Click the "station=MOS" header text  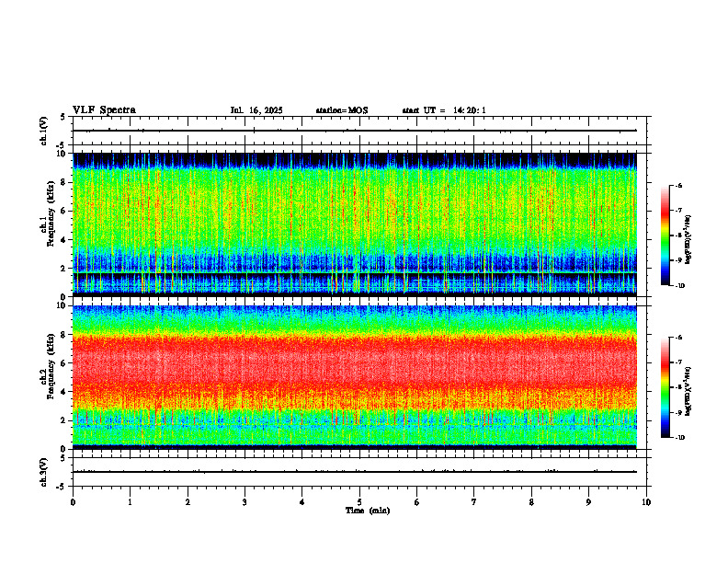tap(342, 110)
